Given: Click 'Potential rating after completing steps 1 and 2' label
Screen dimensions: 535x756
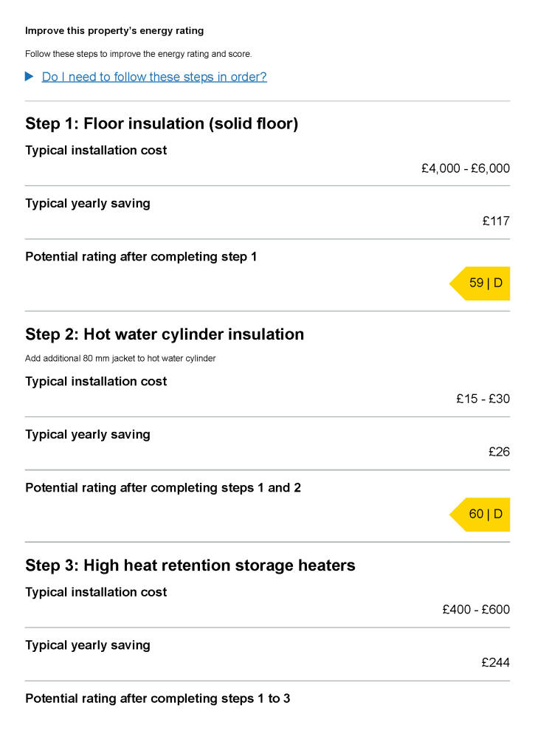Looking at the screenshot, I should pos(163,488).
